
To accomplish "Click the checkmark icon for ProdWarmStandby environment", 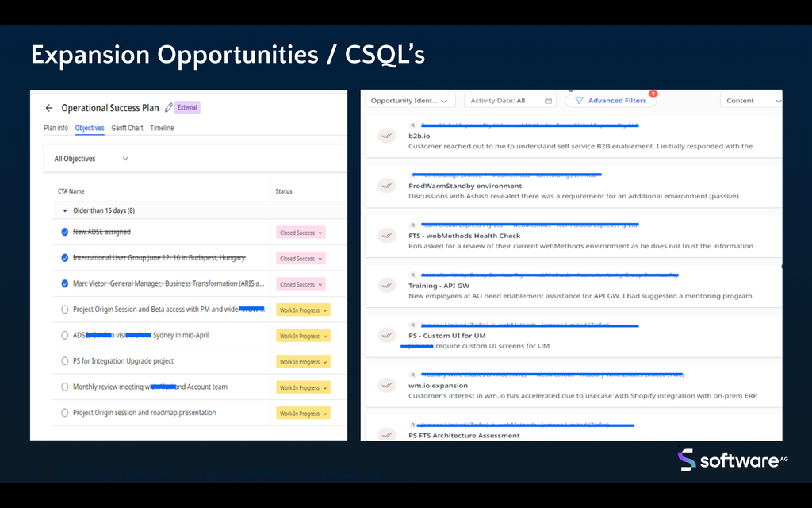I will pyautogui.click(x=386, y=186).
